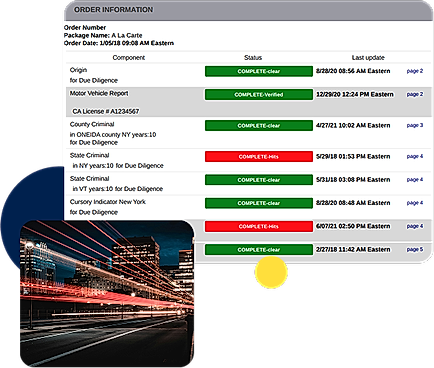This screenshot has height=368, width=434.
Task: Click in VT years:10 for Due Diligence
Action: click(x=118, y=189)
